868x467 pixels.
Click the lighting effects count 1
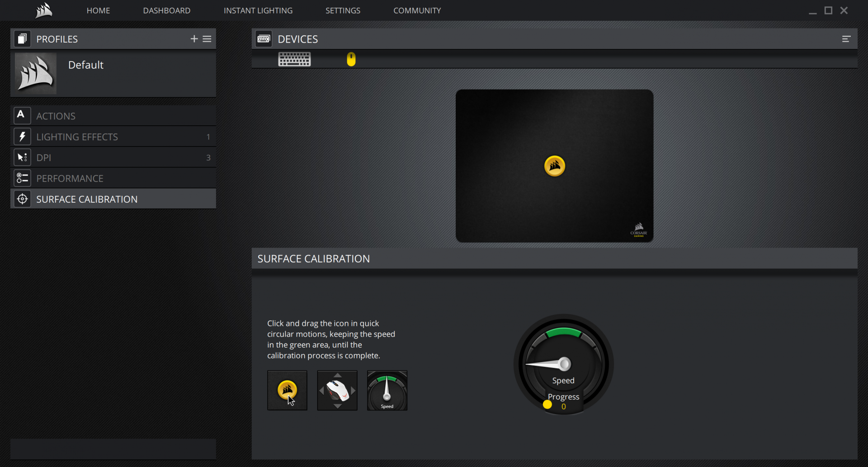[208, 137]
